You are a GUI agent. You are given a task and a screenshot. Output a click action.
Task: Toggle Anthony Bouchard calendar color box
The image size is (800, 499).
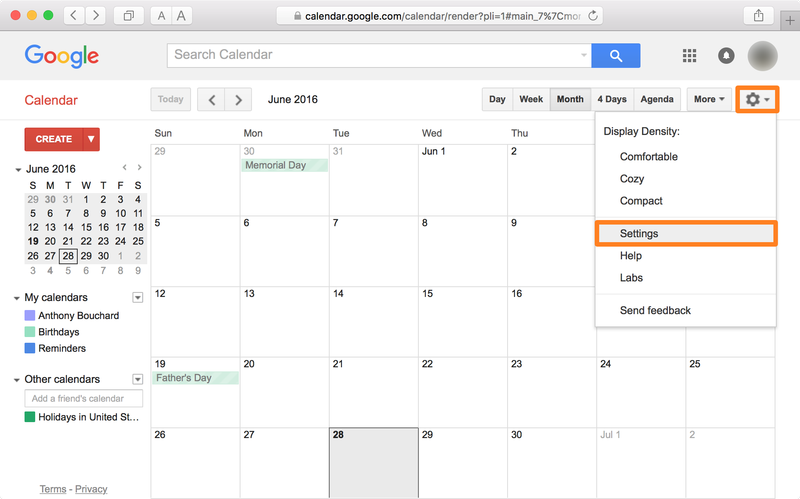click(30, 315)
